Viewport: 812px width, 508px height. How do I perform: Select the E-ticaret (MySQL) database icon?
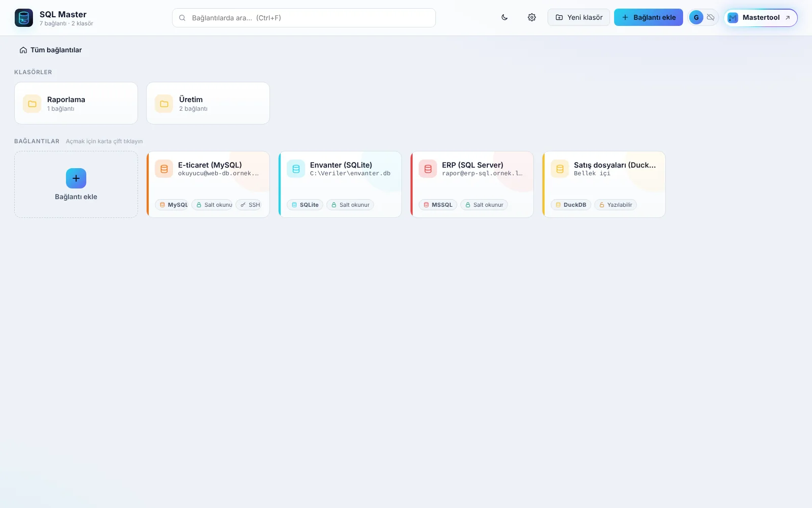click(x=164, y=169)
